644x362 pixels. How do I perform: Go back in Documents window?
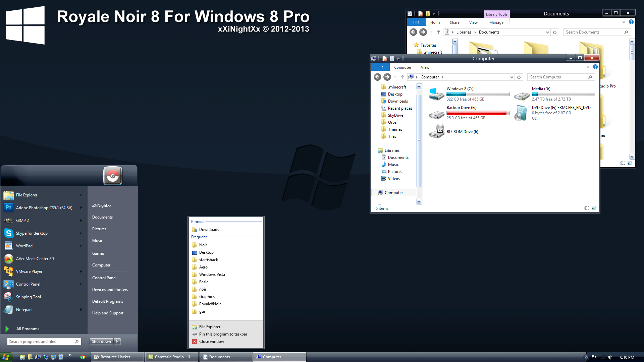point(413,32)
